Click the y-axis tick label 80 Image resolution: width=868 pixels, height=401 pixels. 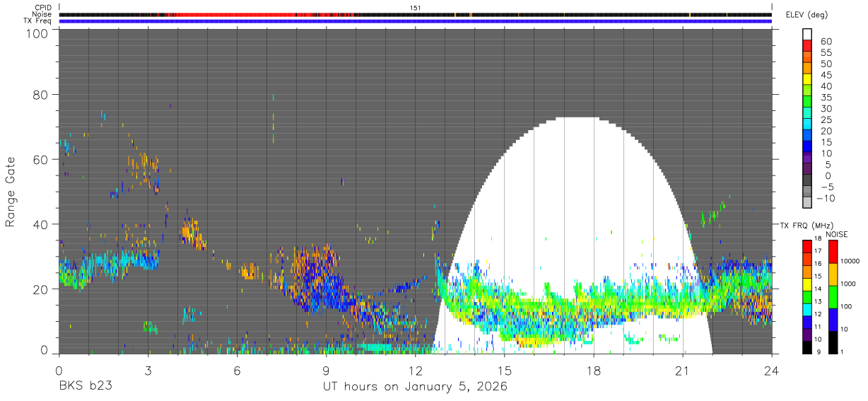point(40,94)
